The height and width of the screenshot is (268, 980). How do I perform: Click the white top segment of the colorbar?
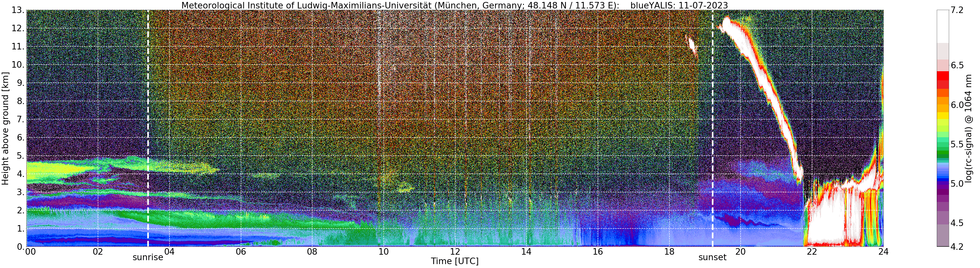pyautogui.click(x=943, y=27)
